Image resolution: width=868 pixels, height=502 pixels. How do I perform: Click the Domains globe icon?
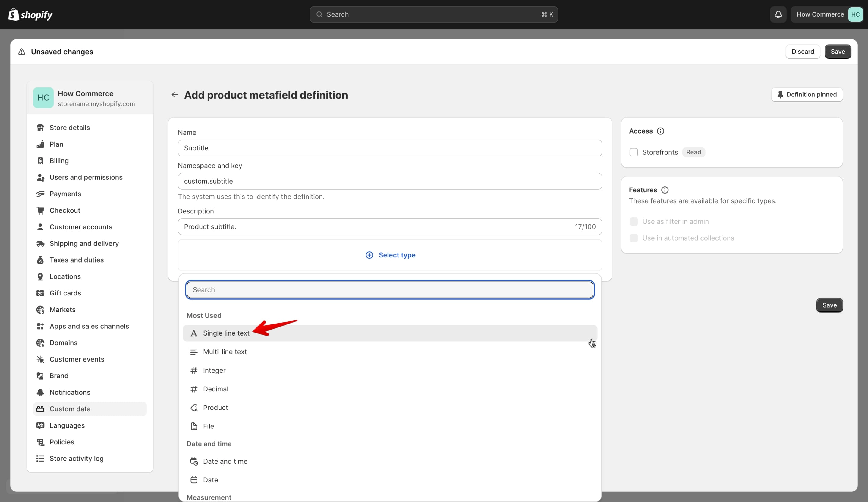point(40,343)
